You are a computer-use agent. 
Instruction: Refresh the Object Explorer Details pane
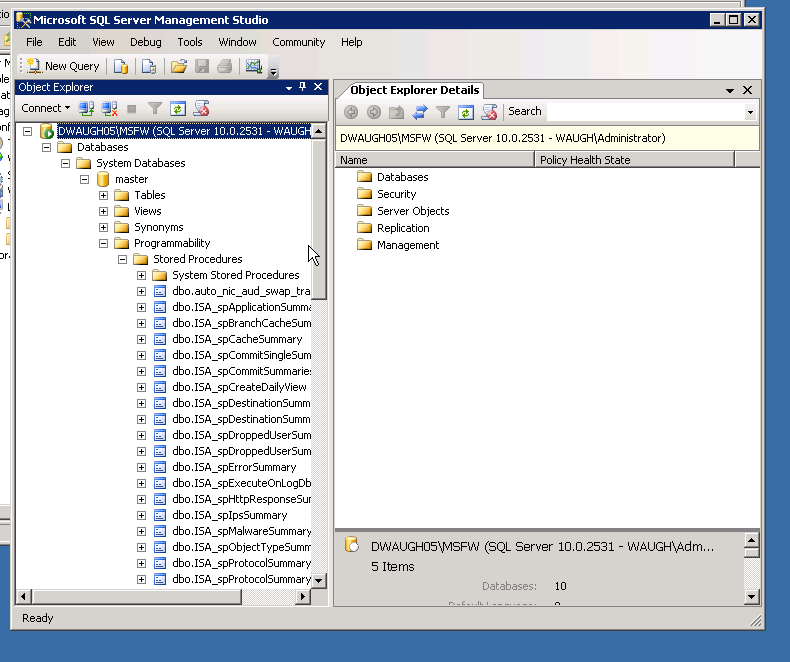(465, 112)
